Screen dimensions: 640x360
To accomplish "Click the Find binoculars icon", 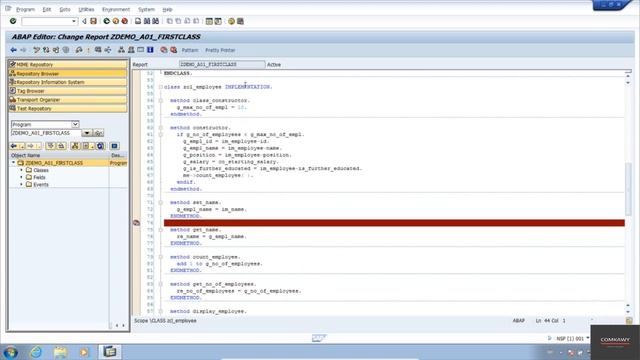I will pyautogui.click(x=147, y=21).
